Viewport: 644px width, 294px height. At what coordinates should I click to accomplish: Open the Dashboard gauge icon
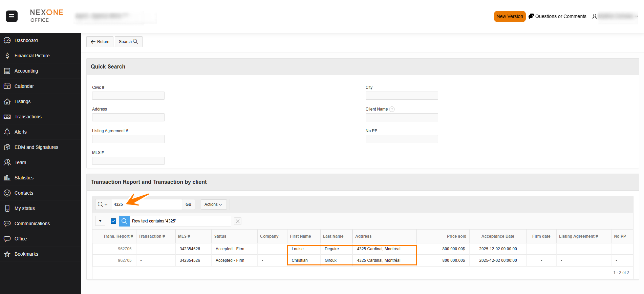(7, 40)
